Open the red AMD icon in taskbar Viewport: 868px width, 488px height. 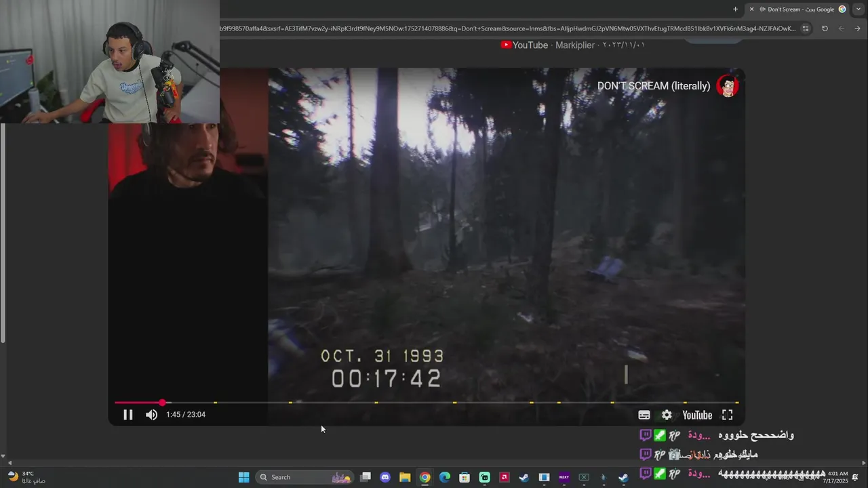tap(504, 477)
